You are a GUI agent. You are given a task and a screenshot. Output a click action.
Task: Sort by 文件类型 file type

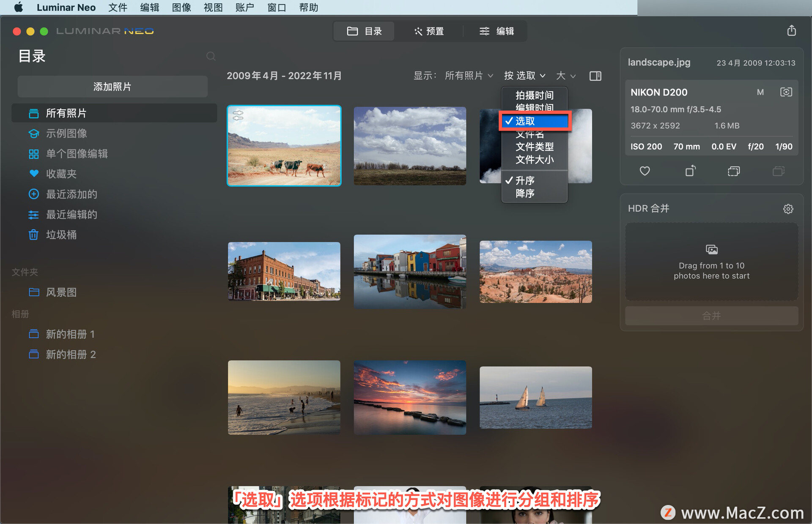535,147
